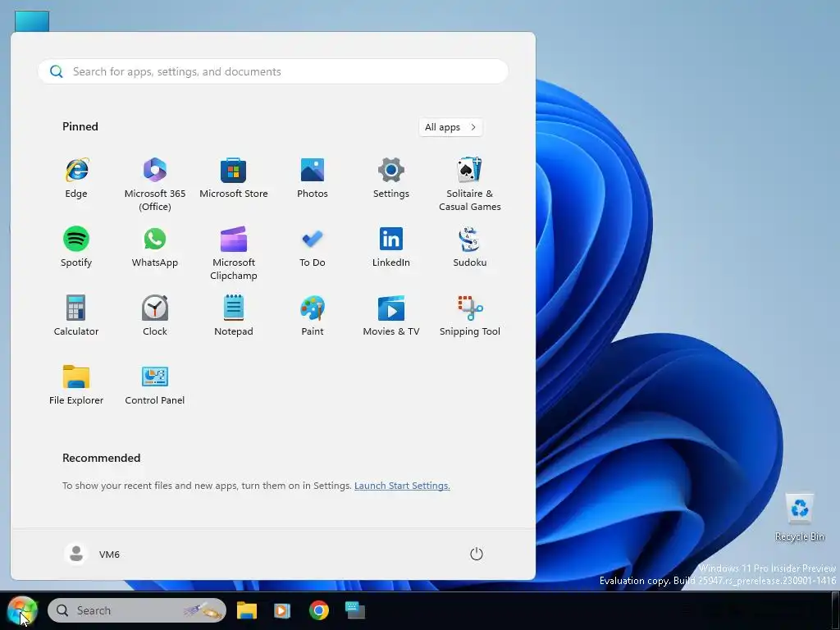Image resolution: width=840 pixels, height=630 pixels.
Task: Launch Microsoft 365 (Office)
Action: tap(155, 184)
